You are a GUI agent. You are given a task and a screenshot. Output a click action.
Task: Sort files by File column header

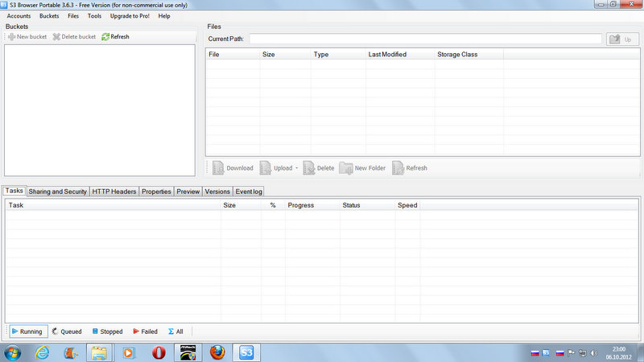click(x=233, y=54)
